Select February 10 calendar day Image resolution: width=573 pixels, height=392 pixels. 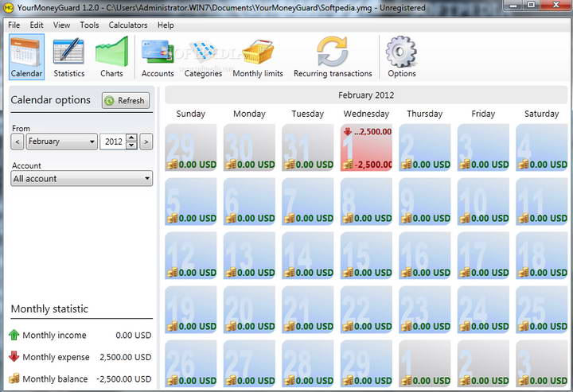tap(483, 201)
